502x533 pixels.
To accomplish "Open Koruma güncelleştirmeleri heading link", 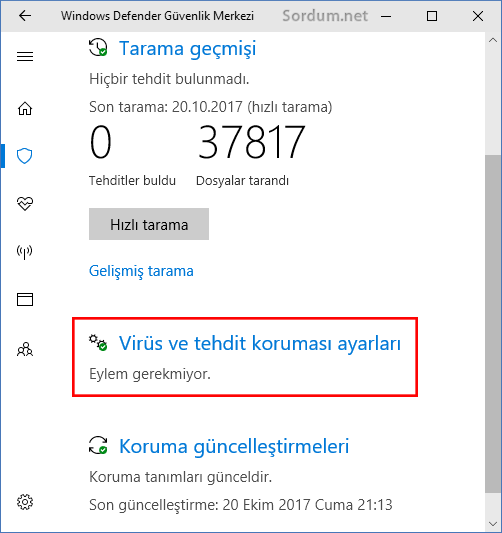I will (x=234, y=446).
